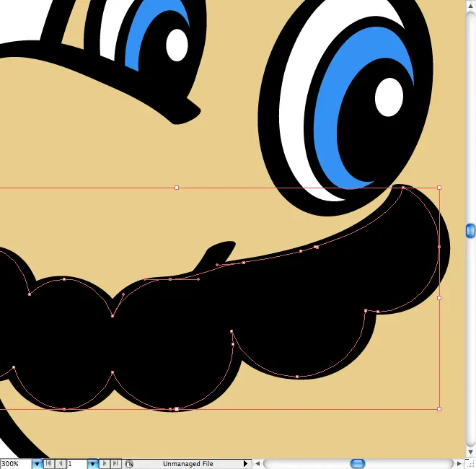
Task: Go to the previous artboard
Action: pyautogui.click(x=61, y=463)
